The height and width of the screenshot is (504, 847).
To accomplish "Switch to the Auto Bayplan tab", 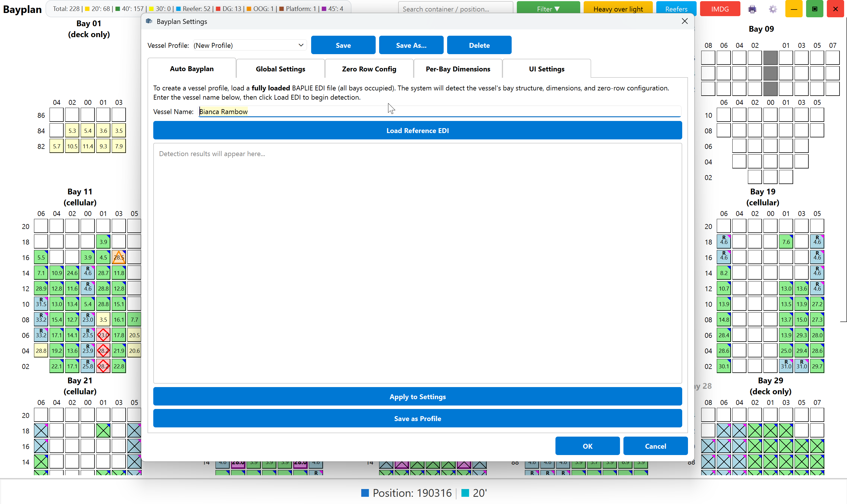I will click(x=192, y=69).
